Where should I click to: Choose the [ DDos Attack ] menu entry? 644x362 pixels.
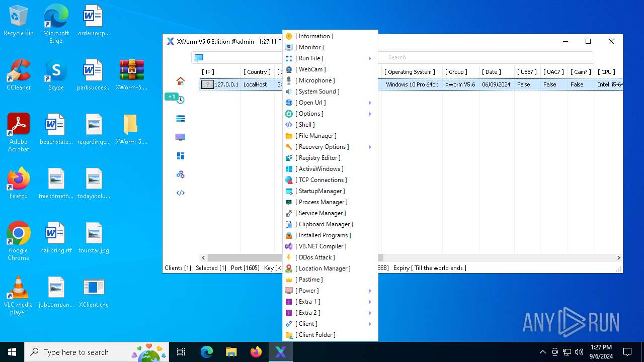pos(330,257)
